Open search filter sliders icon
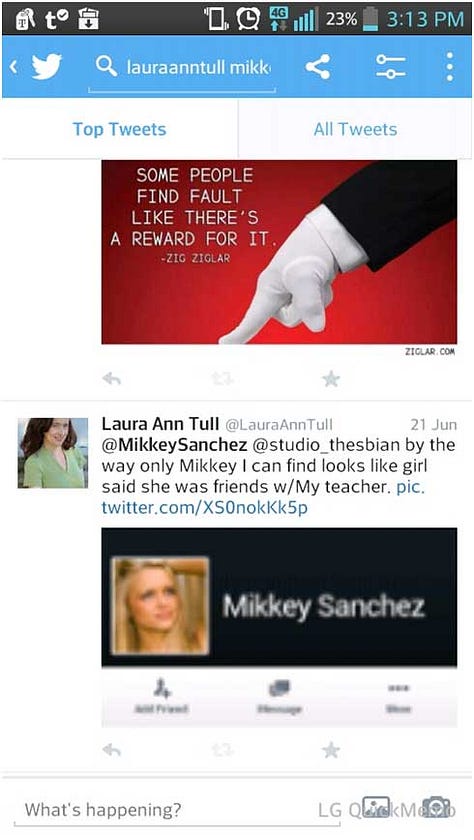 coord(390,66)
